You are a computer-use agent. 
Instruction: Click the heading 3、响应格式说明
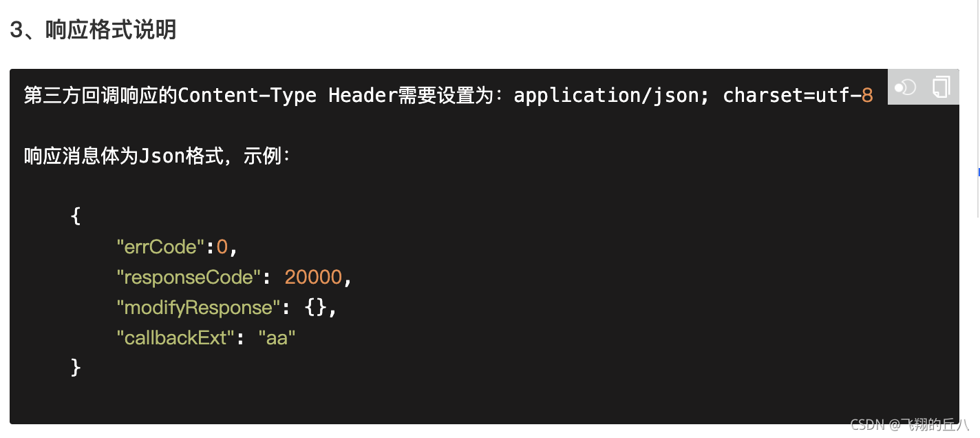(x=93, y=30)
